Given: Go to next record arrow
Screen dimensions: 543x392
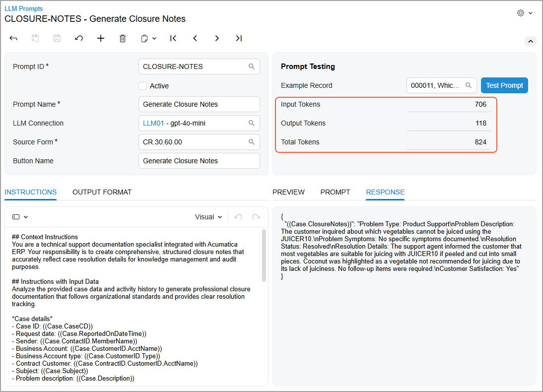Looking at the screenshot, I should pyautogui.click(x=217, y=38).
